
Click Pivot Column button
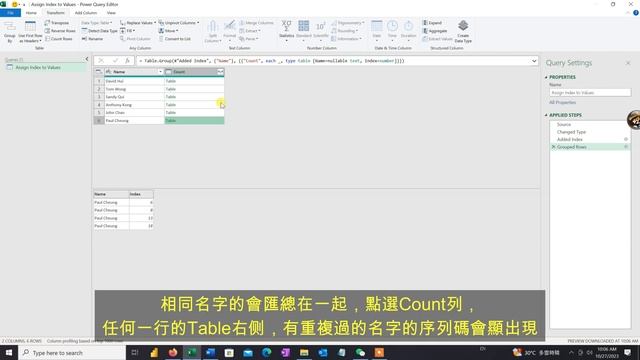pyautogui.click(x=136, y=39)
